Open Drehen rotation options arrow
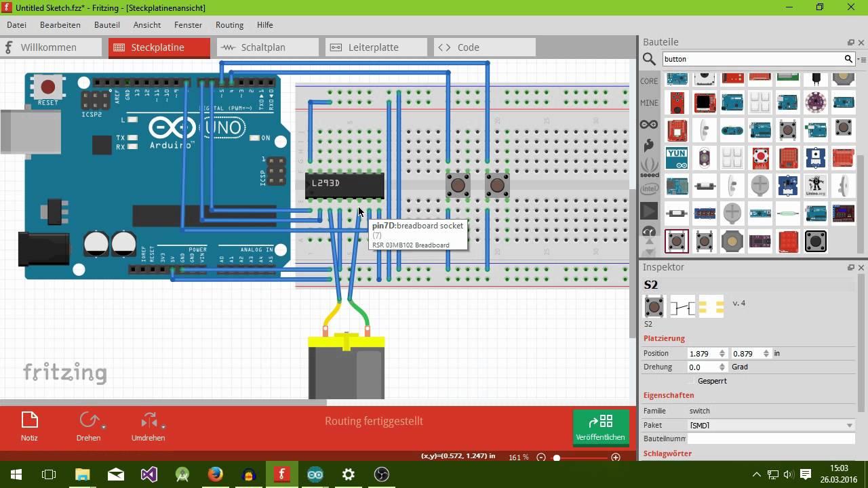Screen dimensions: 868x488 point(103,427)
